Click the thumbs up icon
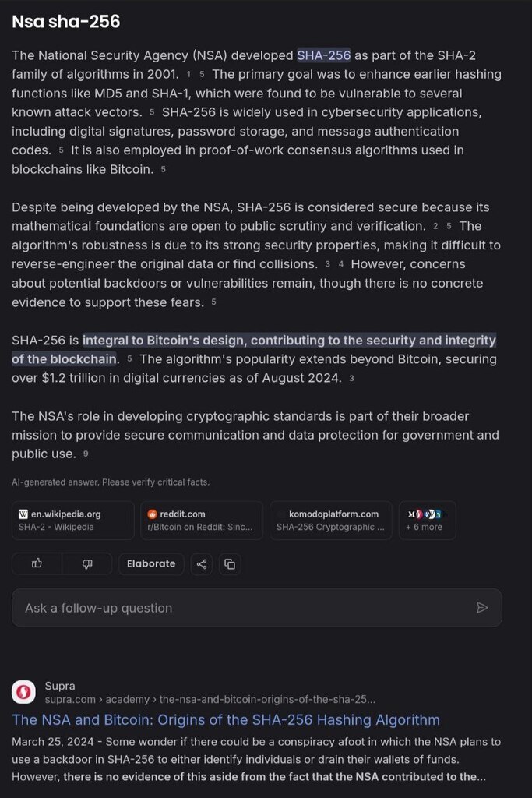The image size is (532, 798). (37, 563)
